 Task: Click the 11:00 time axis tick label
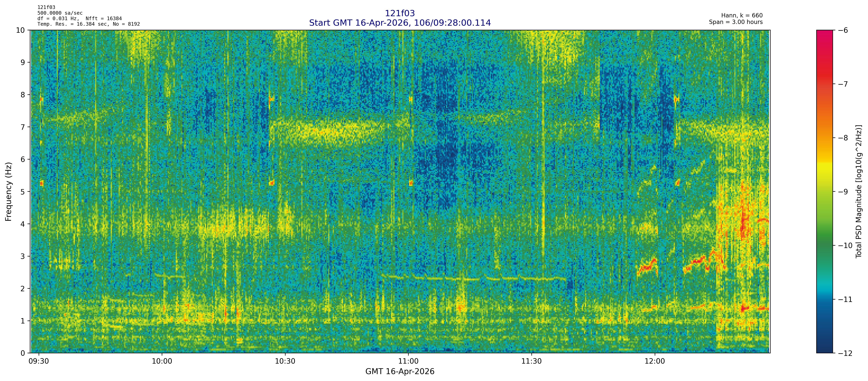[408, 362]
